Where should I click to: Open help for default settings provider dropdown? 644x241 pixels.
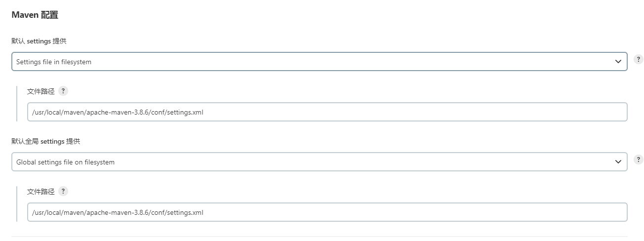tap(639, 59)
